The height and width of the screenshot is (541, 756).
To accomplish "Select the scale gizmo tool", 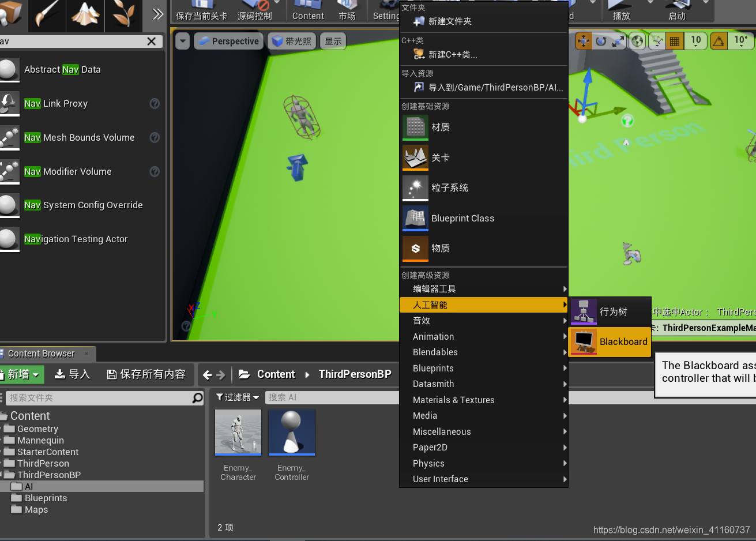I will [618, 41].
